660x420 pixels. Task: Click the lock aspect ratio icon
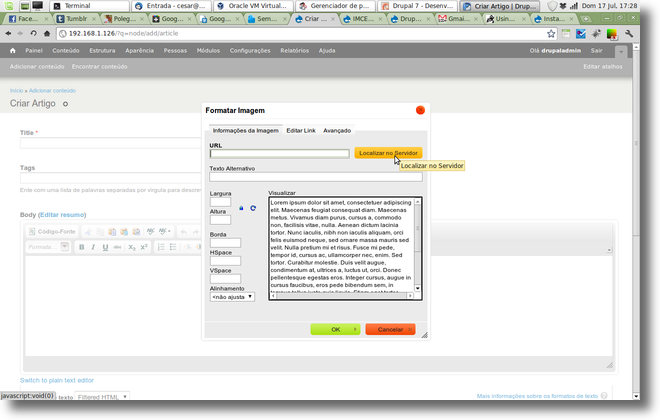point(241,208)
